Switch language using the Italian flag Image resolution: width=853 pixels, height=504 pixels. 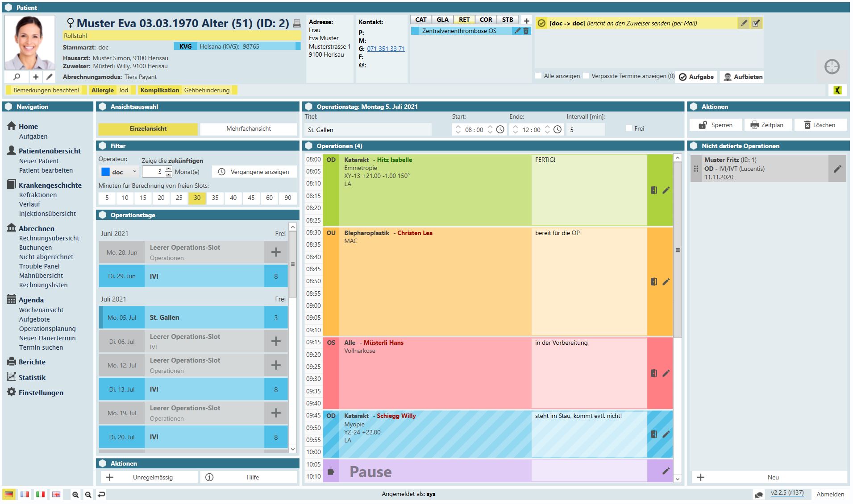pyautogui.click(x=41, y=494)
